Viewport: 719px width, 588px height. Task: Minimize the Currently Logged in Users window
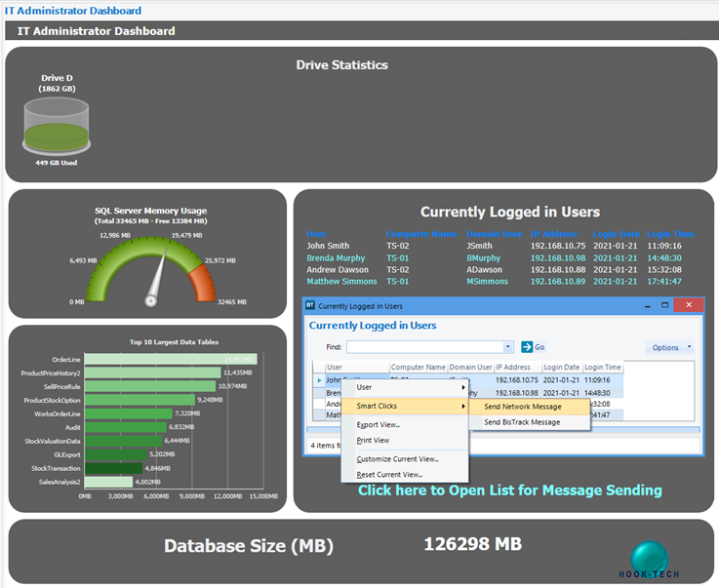tap(648, 305)
